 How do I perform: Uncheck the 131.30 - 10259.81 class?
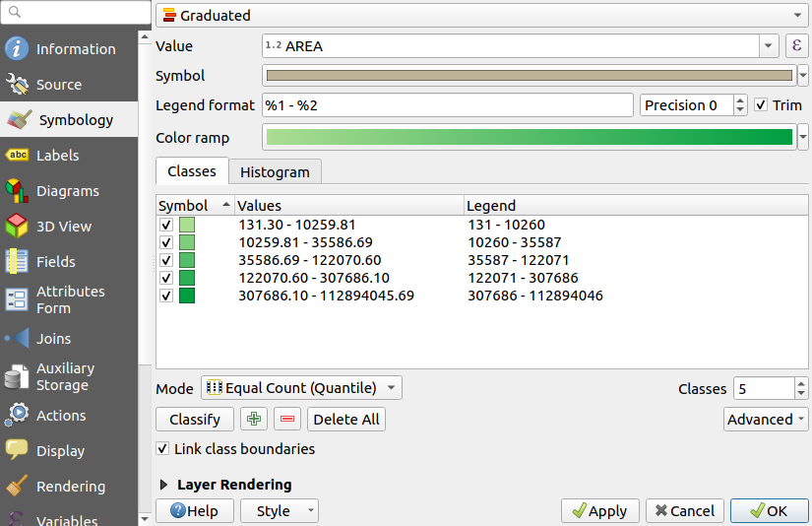[166, 226]
